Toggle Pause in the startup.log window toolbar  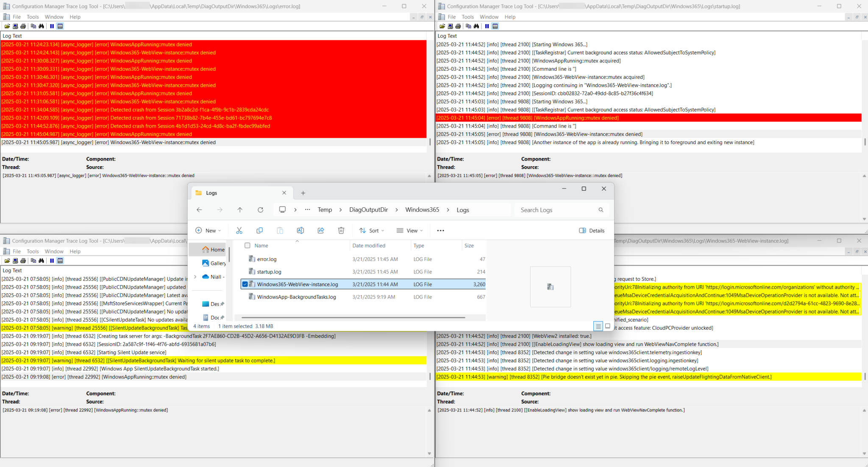point(487,26)
